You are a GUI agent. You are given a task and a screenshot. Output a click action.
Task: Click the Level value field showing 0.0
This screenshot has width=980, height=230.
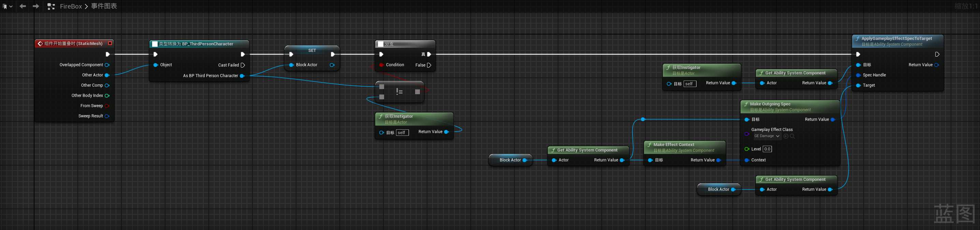(767, 149)
